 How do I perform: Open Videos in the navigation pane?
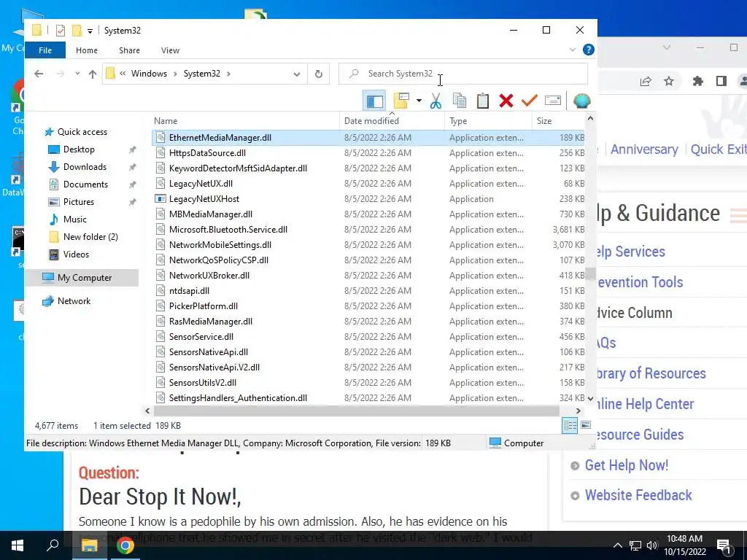click(x=76, y=254)
